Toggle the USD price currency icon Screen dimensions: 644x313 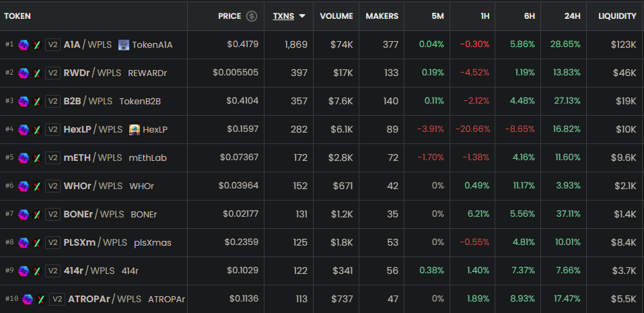click(252, 16)
